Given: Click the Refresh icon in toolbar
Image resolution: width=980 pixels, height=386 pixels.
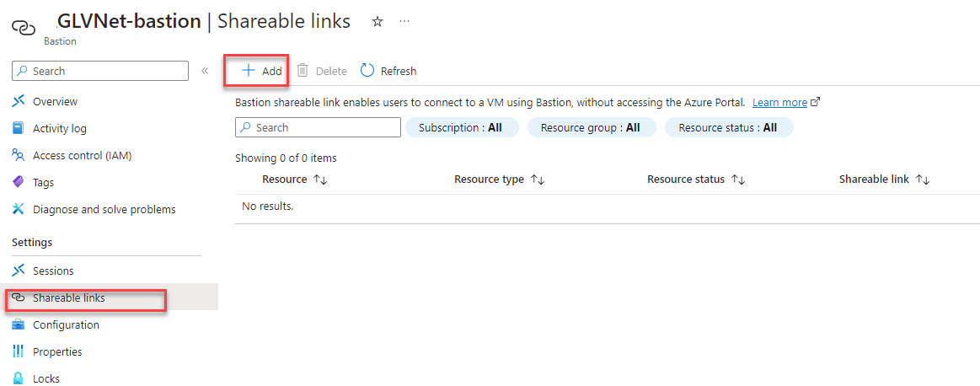Looking at the screenshot, I should (x=367, y=71).
